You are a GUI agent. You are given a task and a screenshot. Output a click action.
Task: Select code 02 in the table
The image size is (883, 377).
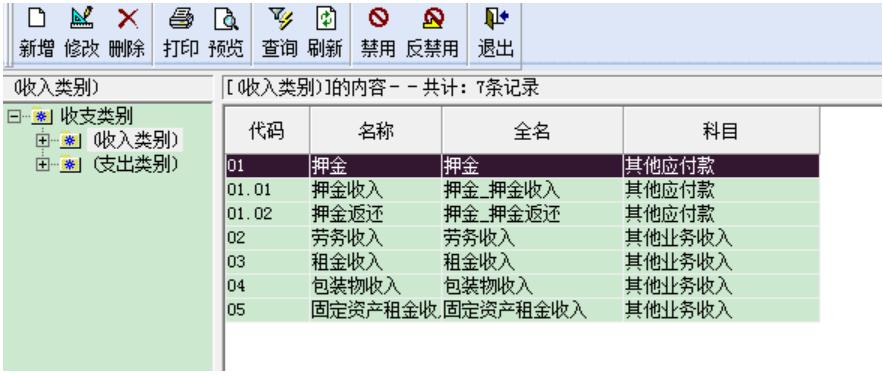[x=267, y=238]
